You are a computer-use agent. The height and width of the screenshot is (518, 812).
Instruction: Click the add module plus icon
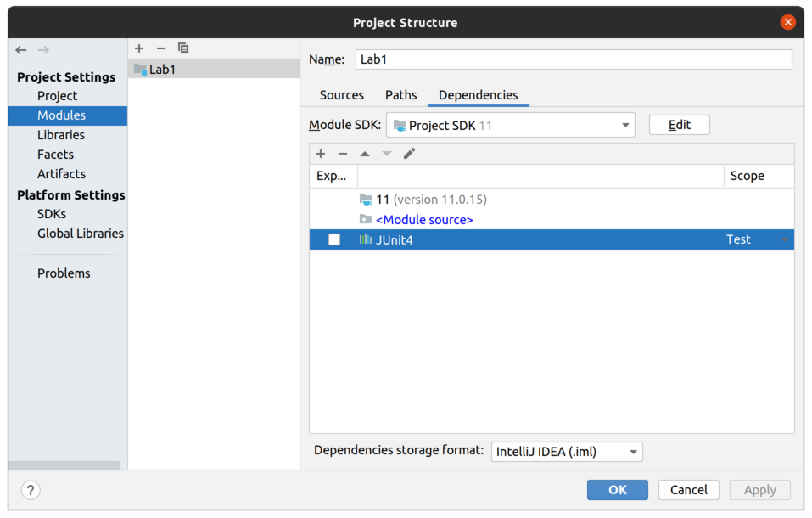(139, 48)
